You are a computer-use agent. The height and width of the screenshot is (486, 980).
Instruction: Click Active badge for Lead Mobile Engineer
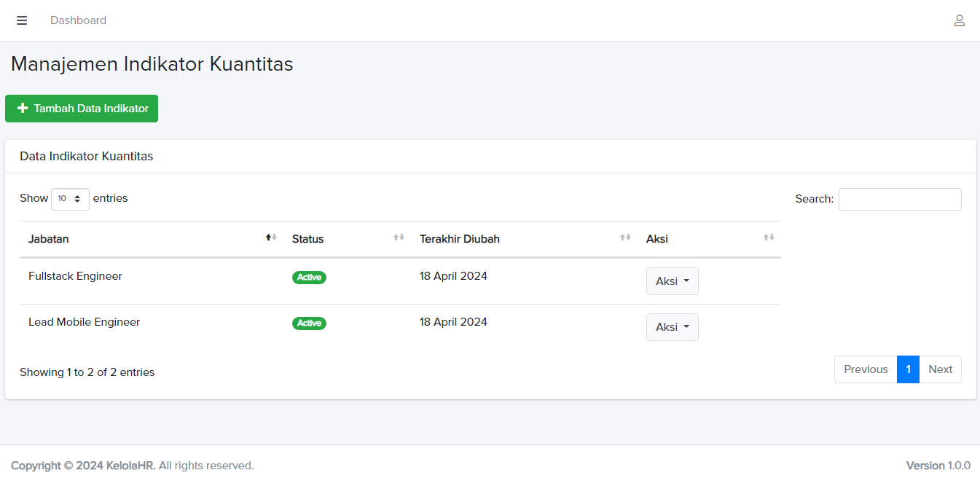point(309,324)
